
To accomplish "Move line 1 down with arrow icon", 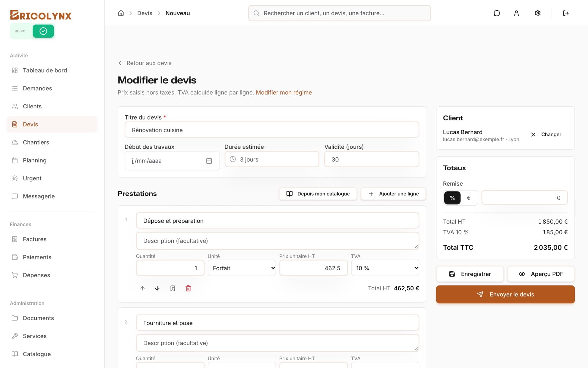I will [157, 288].
